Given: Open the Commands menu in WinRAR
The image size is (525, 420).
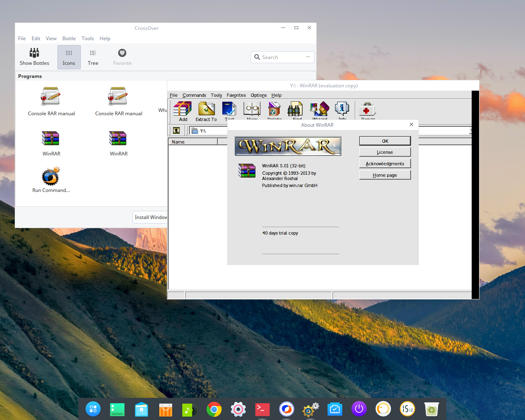Looking at the screenshot, I should pyautogui.click(x=194, y=95).
